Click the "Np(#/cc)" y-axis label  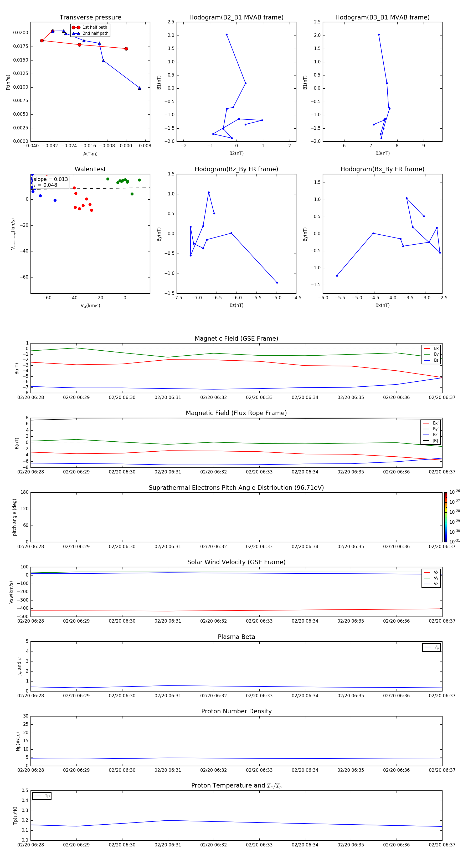click(18, 741)
